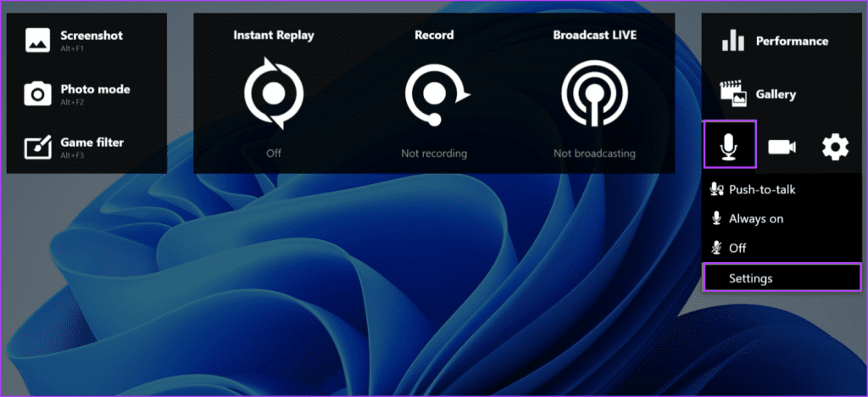
Task: Click the Gallery clapperboard icon
Action: point(733,93)
